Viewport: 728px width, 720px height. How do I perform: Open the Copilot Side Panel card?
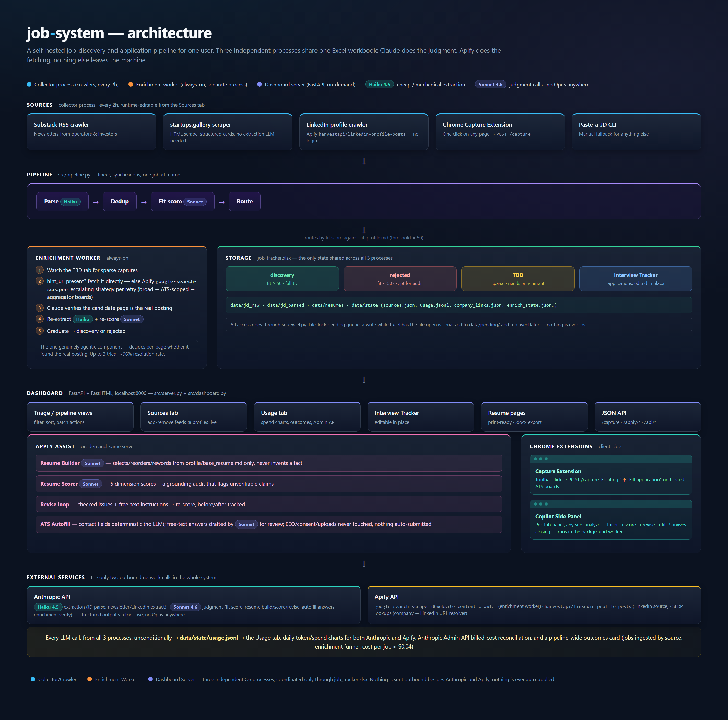tap(611, 520)
